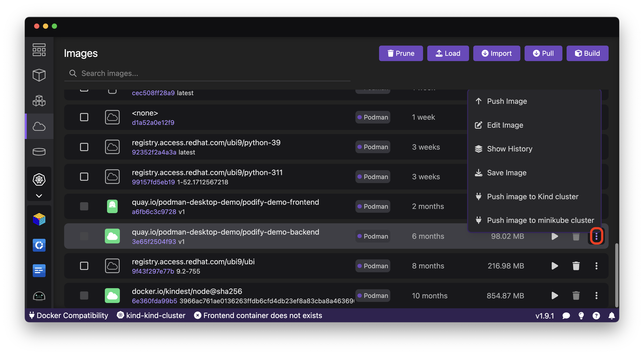644x355 pixels.
Task: Open the colorful cube extension icon
Action: pyautogui.click(x=39, y=219)
